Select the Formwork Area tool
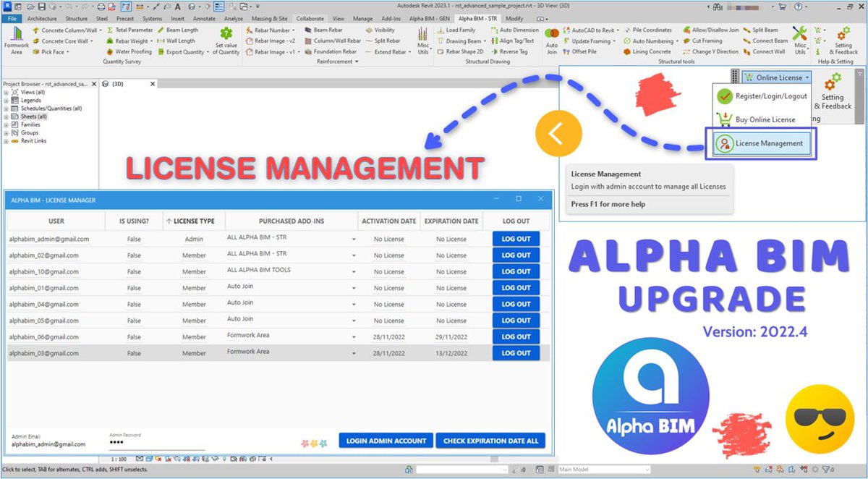The image size is (868, 479). [16, 40]
